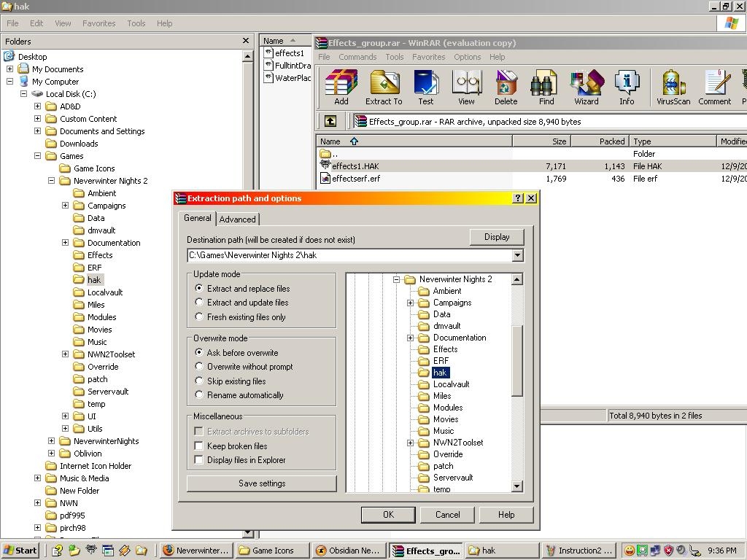Choose Overwrite without prompt radio button

pos(199,367)
